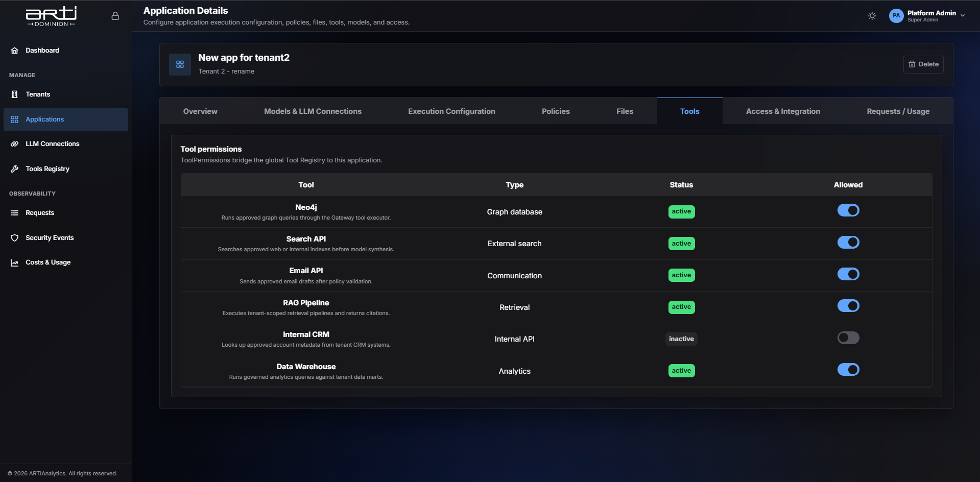Click the Communication type cell
The height and width of the screenshot is (482, 980).
[514, 276]
